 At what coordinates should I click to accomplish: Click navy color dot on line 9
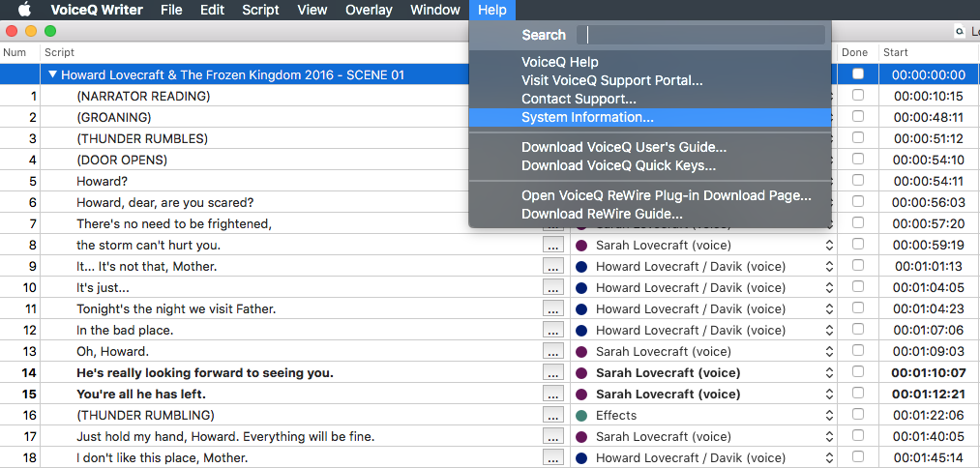(x=581, y=267)
